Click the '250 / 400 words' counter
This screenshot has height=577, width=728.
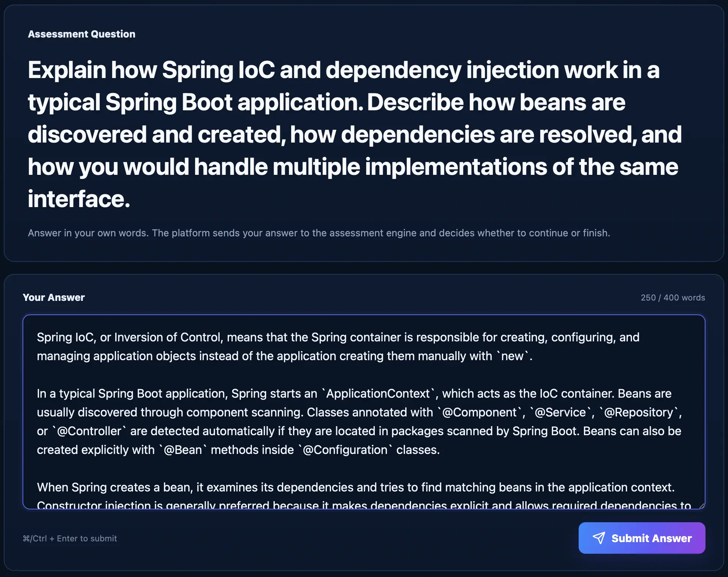point(672,298)
